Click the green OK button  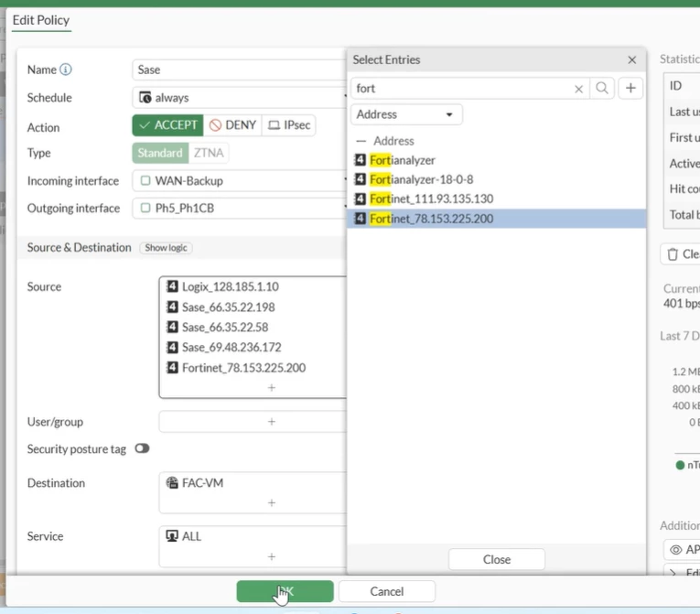[x=285, y=591]
